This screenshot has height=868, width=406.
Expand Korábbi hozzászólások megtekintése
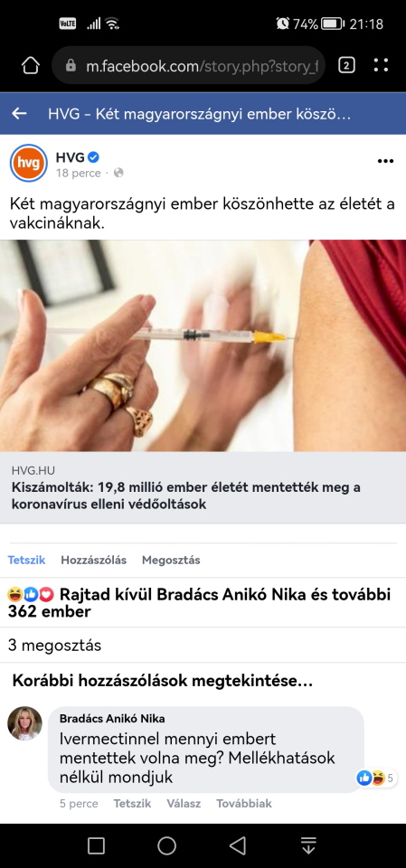tap(162, 682)
